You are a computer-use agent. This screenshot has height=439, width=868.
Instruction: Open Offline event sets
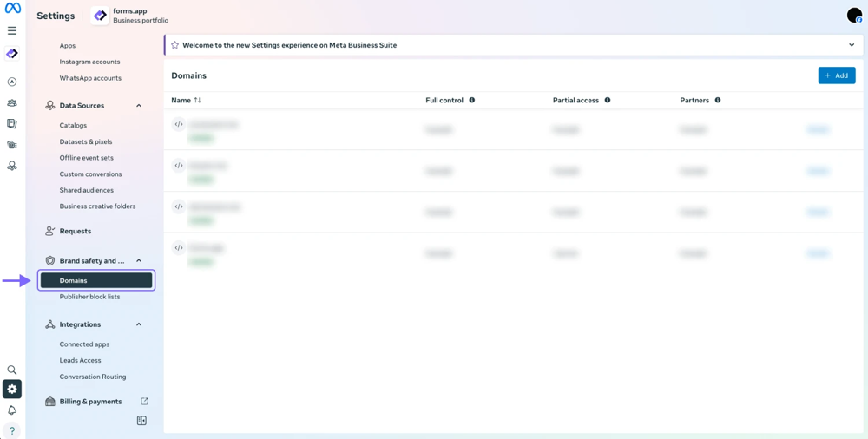coord(86,158)
